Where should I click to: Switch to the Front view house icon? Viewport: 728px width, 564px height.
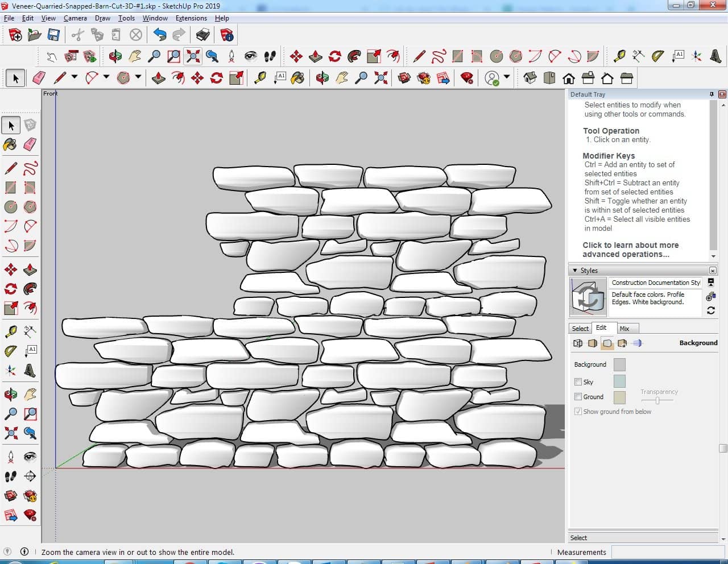point(569,77)
